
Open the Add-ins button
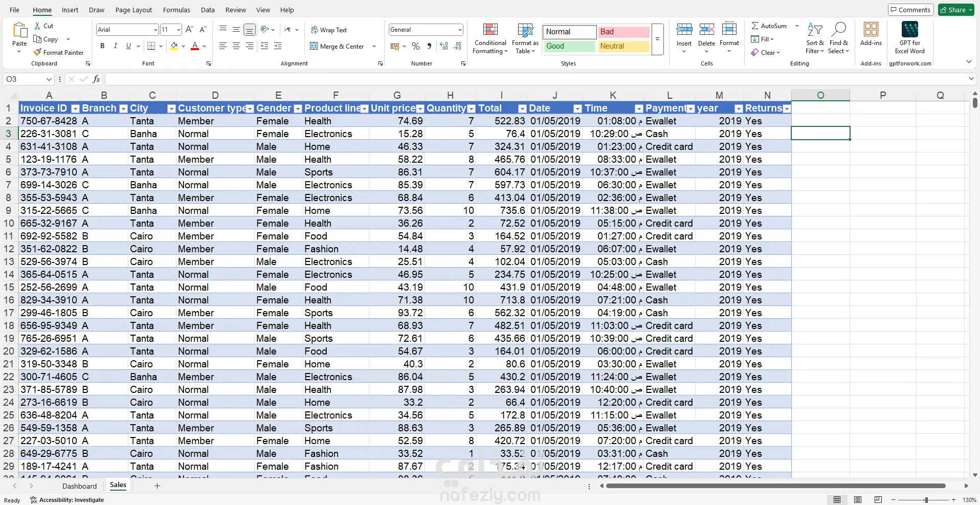(871, 35)
